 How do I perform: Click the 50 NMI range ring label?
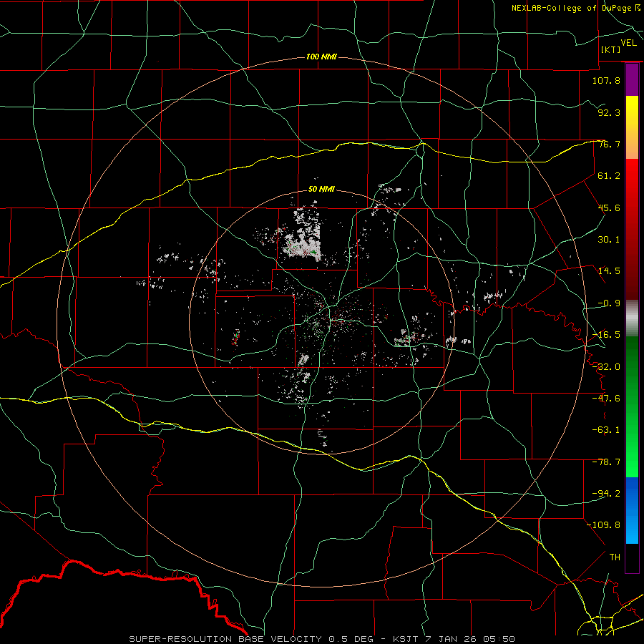coord(321,190)
